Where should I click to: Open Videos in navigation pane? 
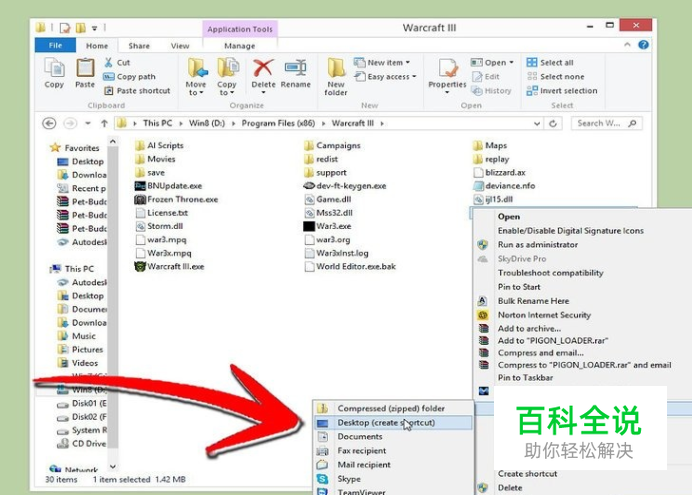click(x=78, y=364)
